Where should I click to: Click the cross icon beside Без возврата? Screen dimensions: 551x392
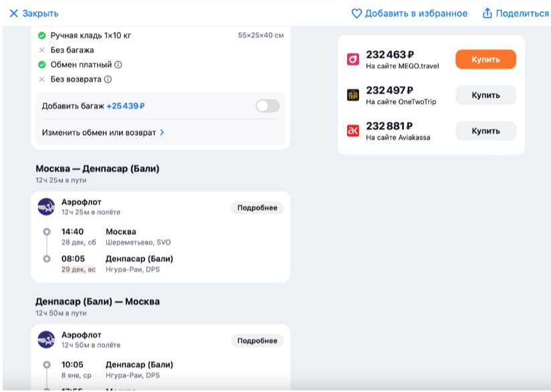coord(42,80)
